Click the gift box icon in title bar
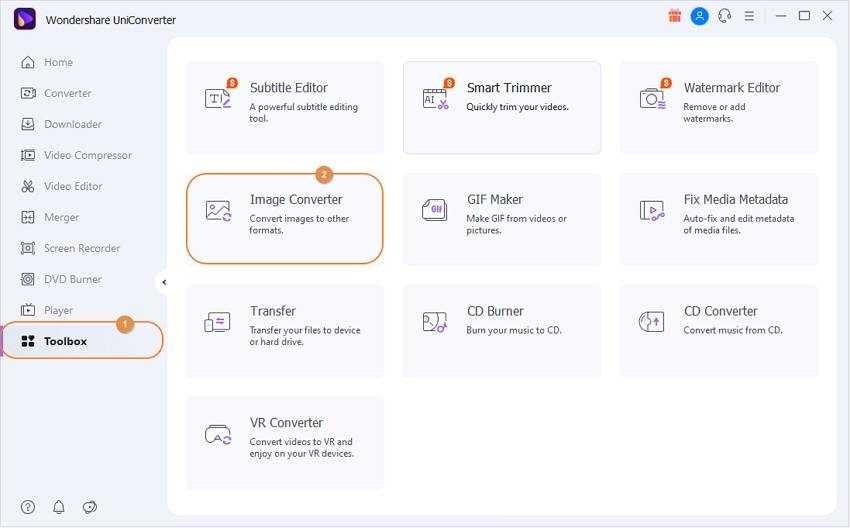The height and width of the screenshot is (528, 850). point(675,16)
